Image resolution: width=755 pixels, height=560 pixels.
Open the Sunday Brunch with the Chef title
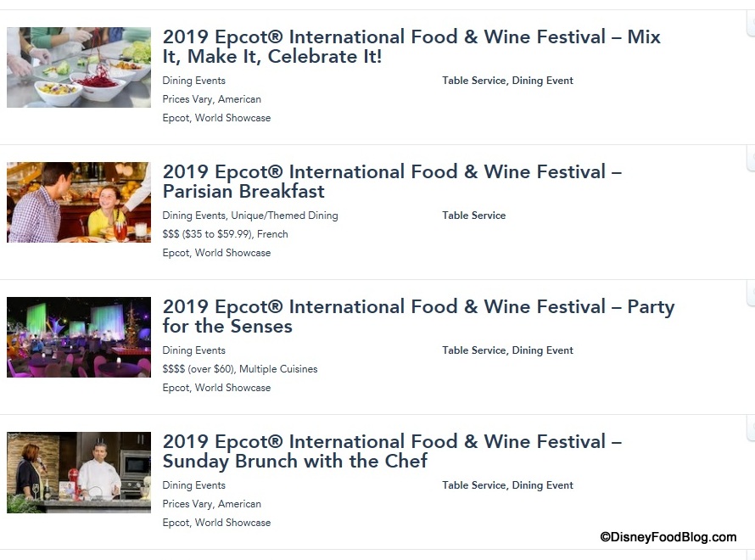[392, 451]
